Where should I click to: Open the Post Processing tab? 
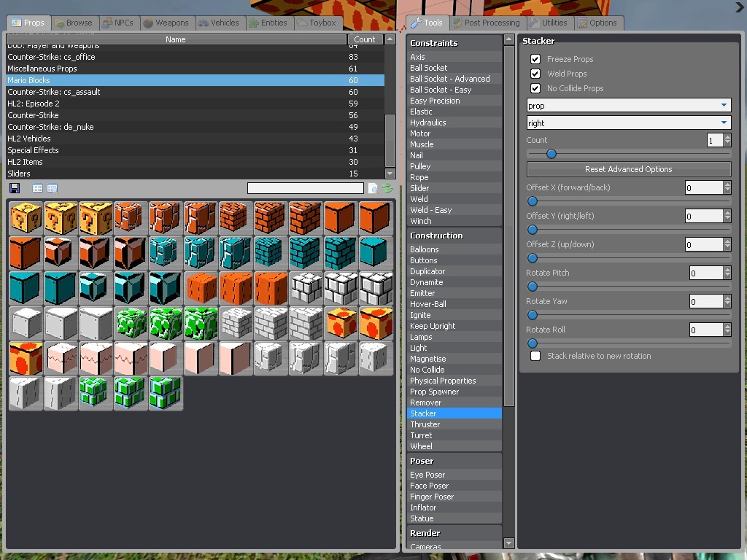click(x=486, y=22)
